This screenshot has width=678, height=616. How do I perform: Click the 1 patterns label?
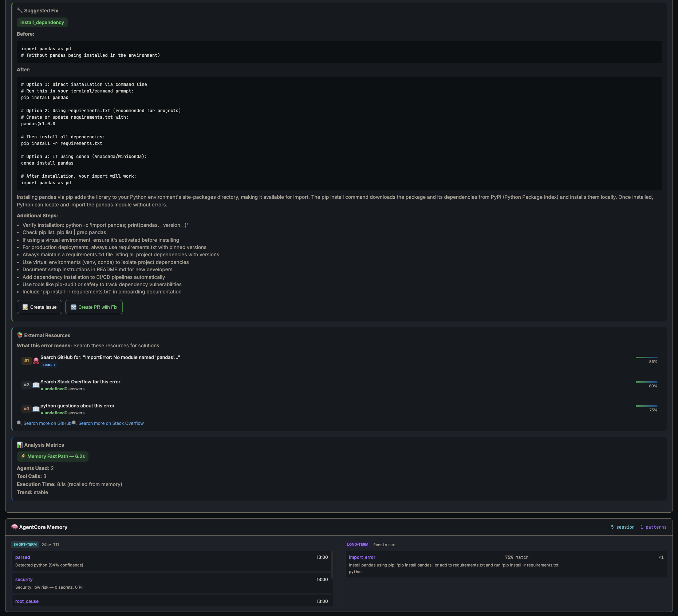pyautogui.click(x=654, y=527)
